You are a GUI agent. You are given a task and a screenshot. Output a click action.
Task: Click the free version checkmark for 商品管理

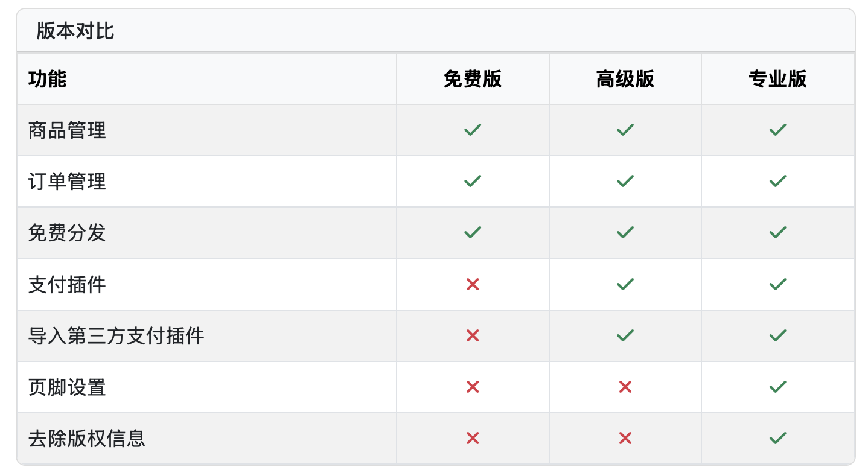(473, 130)
